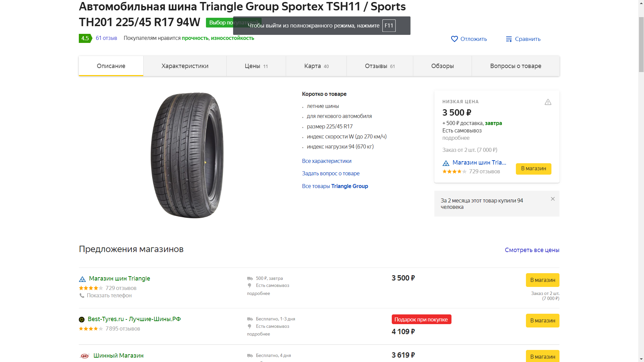Switch to the Отзывы tab
The image size is (644, 362).
click(380, 66)
